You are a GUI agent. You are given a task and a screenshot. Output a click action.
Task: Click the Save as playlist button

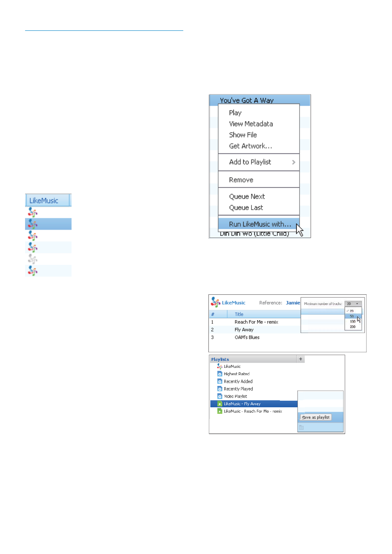coord(316,417)
